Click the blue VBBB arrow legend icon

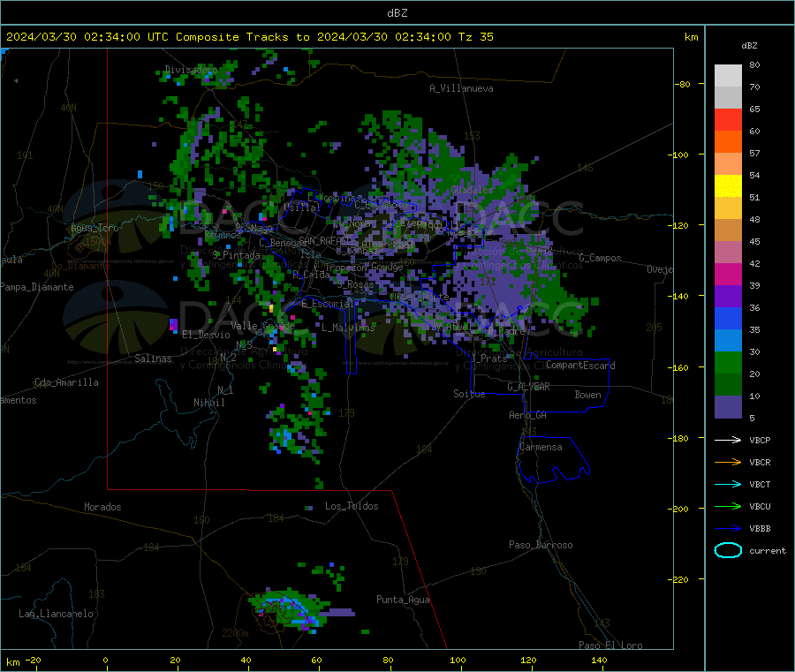(728, 529)
